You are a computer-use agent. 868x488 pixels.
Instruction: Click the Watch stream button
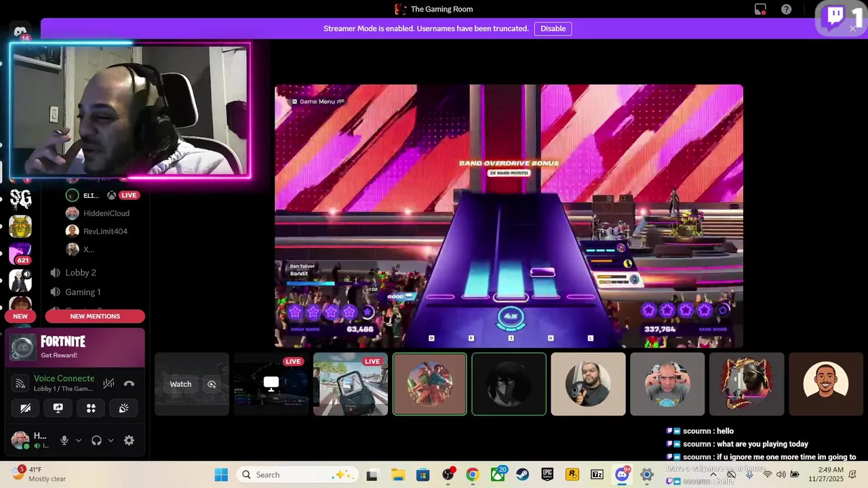click(180, 384)
